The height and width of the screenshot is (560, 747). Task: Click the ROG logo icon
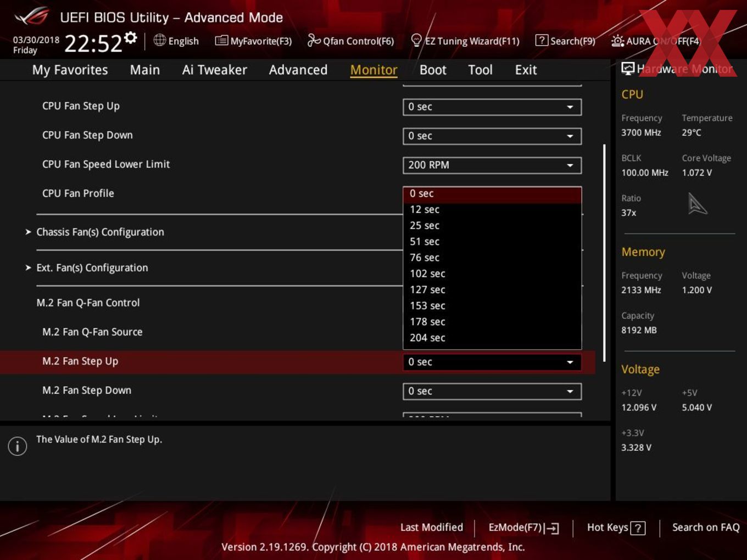[x=32, y=16]
